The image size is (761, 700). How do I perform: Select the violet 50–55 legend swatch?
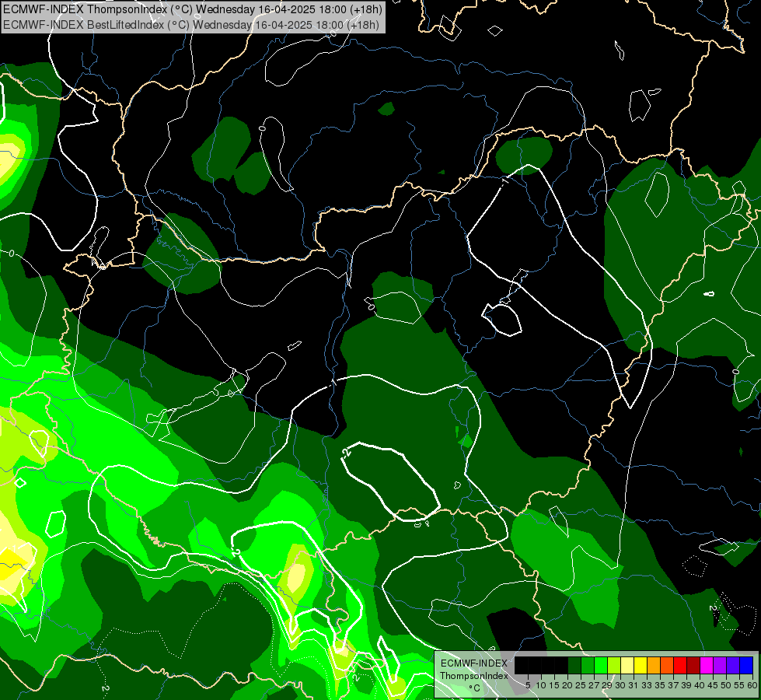pyautogui.click(x=733, y=665)
